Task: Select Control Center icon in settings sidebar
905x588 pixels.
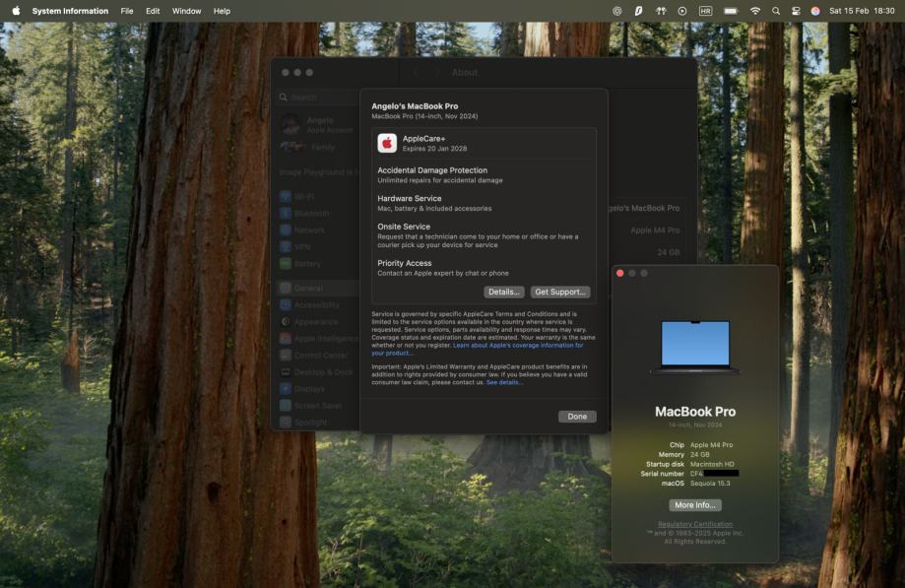Action: [x=286, y=356]
